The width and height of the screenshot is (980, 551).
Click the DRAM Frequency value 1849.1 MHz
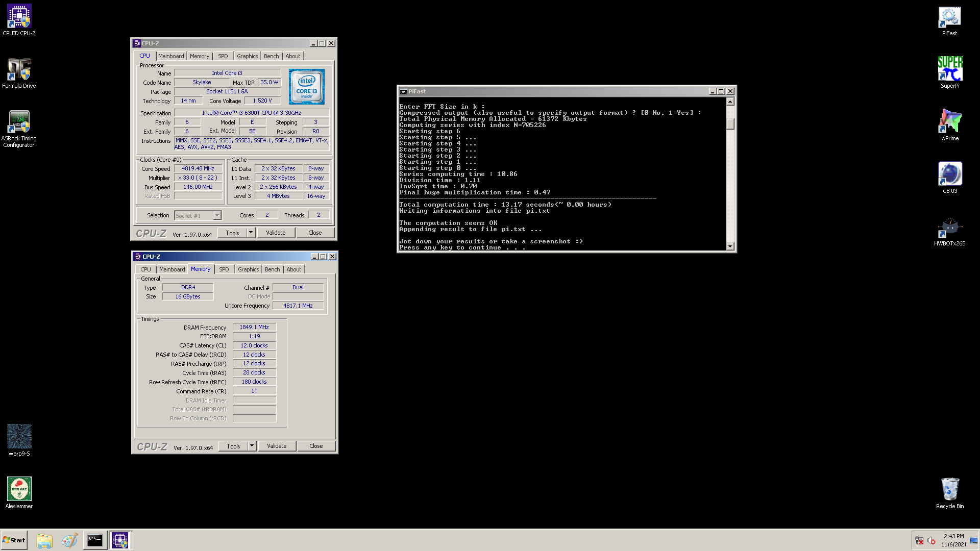(254, 327)
